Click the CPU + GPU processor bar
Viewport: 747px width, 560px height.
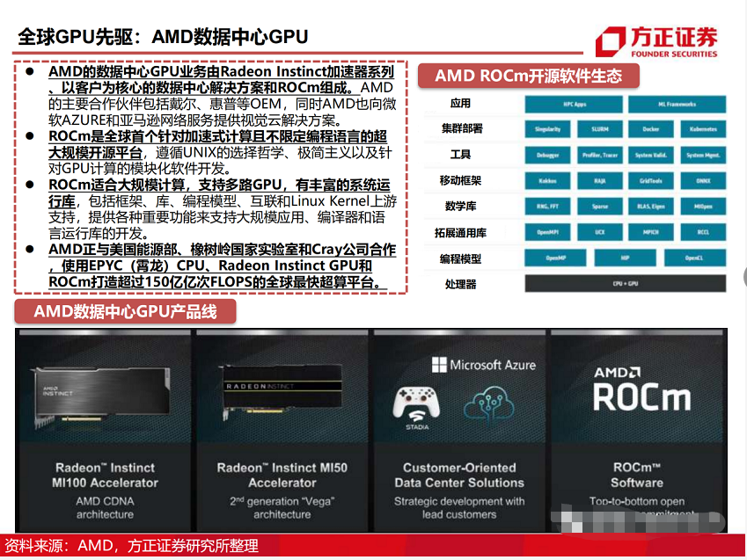(x=625, y=284)
